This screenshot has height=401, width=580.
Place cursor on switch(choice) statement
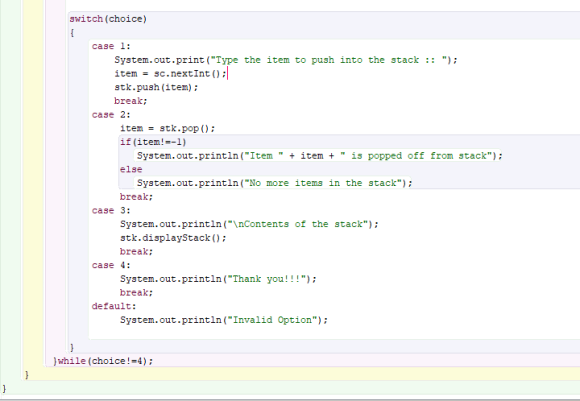point(108,19)
